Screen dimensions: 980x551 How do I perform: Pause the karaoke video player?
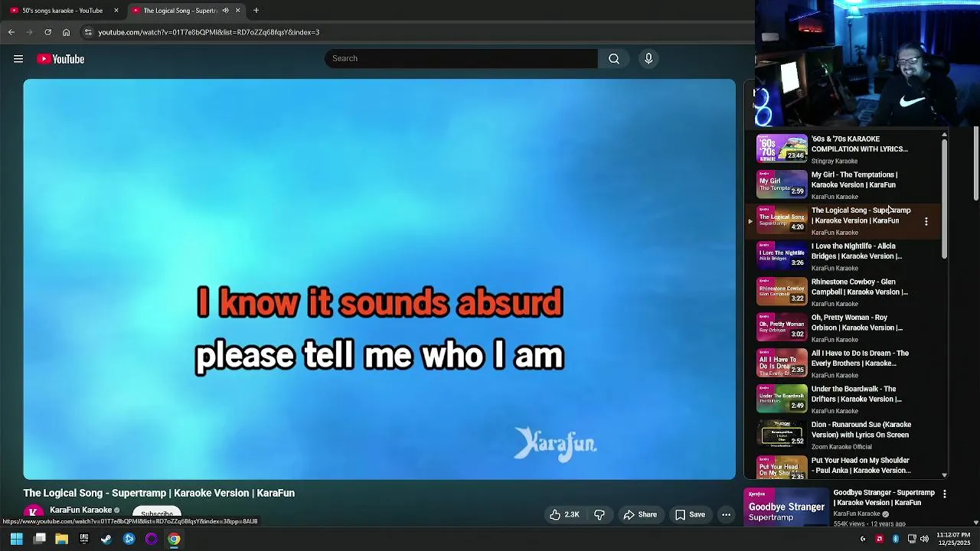pos(379,279)
